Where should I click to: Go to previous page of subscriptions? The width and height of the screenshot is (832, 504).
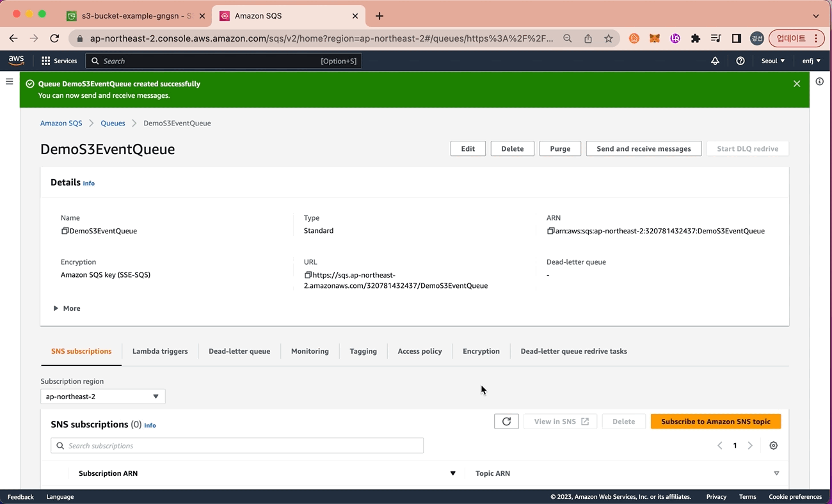tap(720, 446)
